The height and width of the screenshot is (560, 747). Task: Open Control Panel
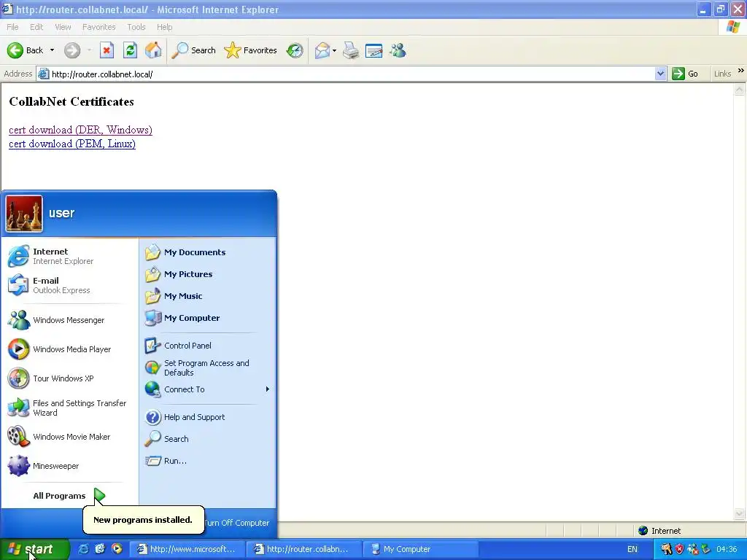click(208, 346)
